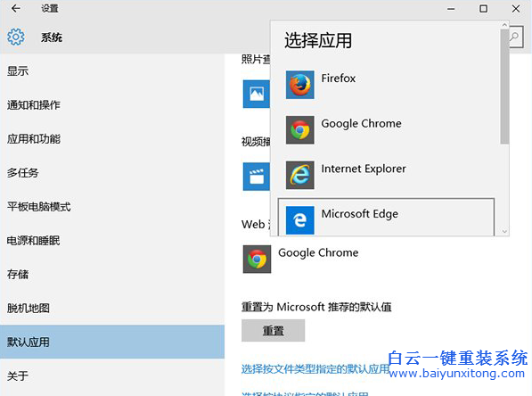Minimize the Settings window
The width and height of the screenshot is (532, 396).
click(x=451, y=9)
